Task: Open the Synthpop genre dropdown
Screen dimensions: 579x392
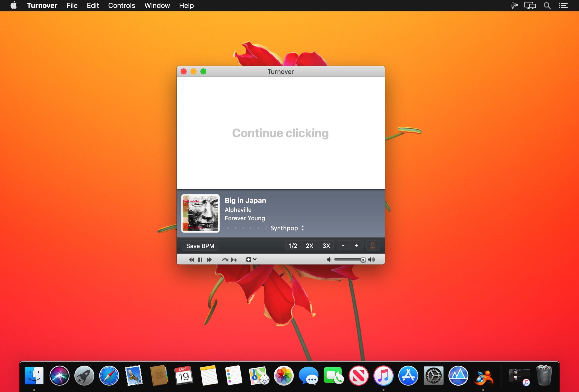Action: click(288, 228)
